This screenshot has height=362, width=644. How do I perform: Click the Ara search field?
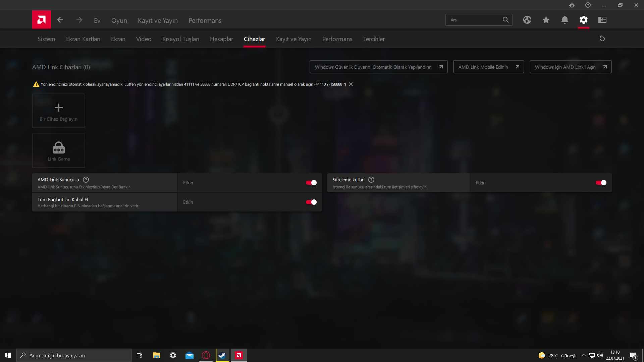click(476, 20)
